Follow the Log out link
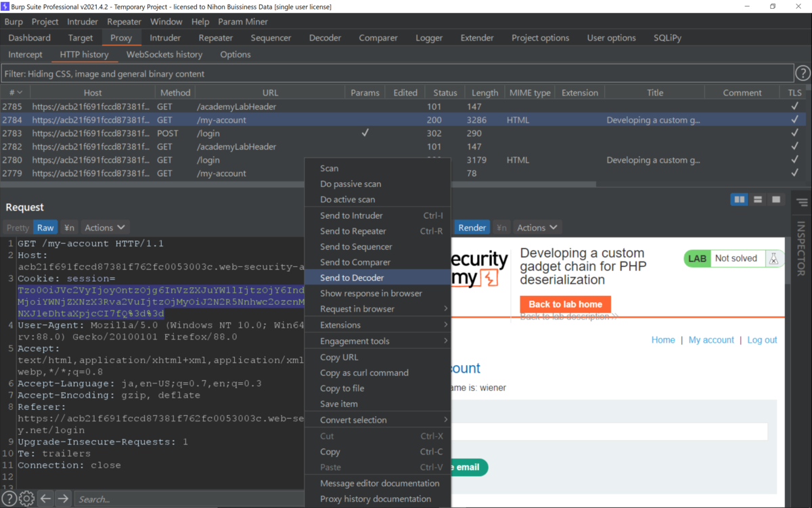This screenshot has height=508, width=812. pyautogui.click(x=762, y=340)
